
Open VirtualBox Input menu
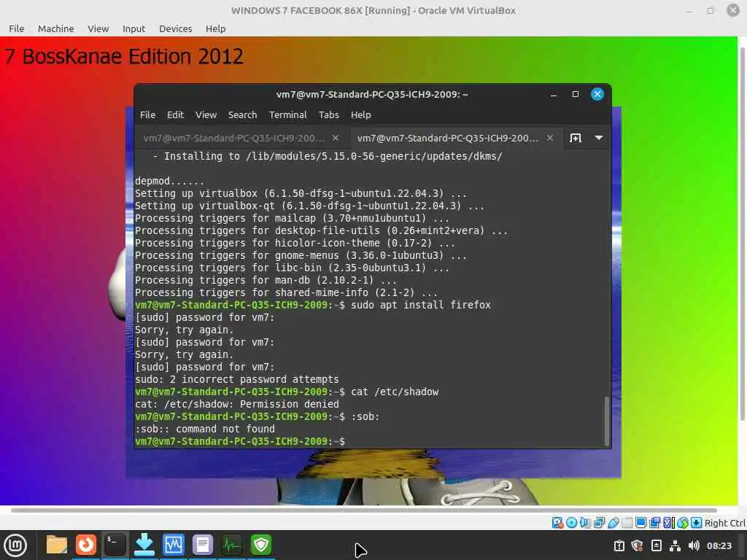point(134,28)
